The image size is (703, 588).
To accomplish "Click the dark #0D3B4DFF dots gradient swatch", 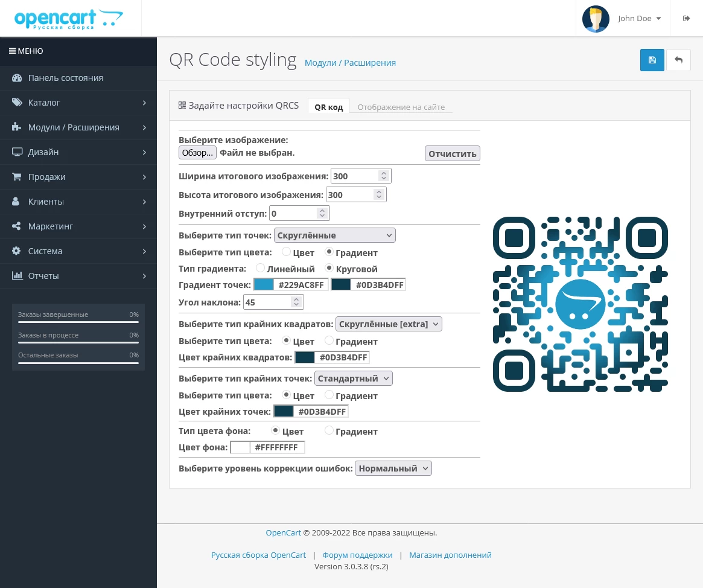I will (x=341, y=284).
